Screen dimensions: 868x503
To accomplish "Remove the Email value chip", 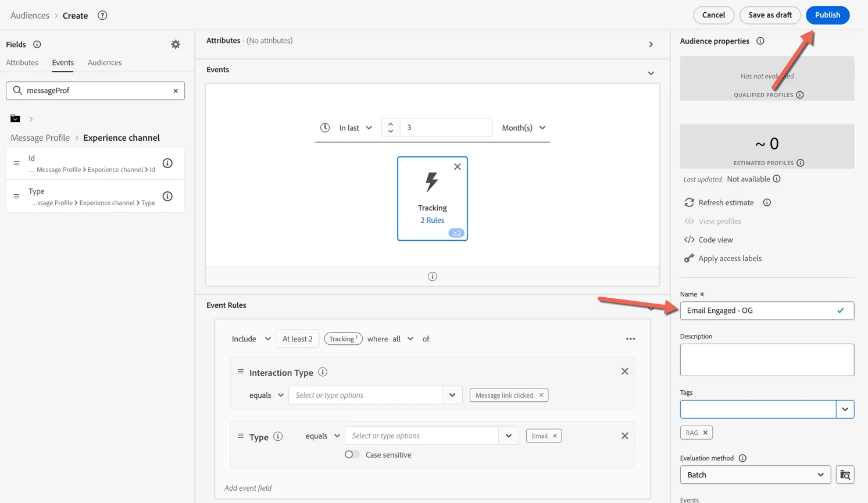I will pos(555,436).
